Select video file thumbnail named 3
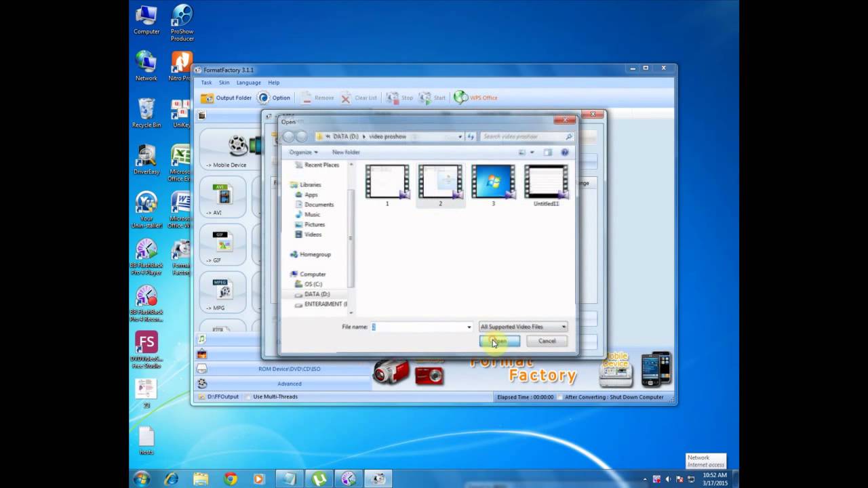 pos(493,184)
